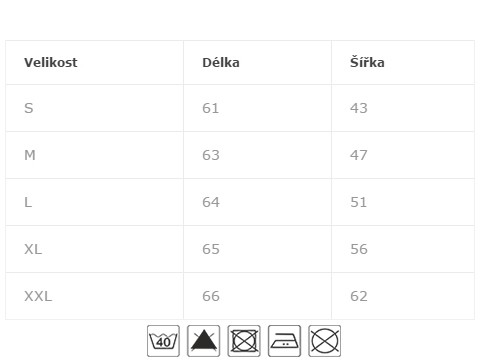Image resolution: width=480 pixels, height=360 pixels.
Task: Click the do not tumble dry icon
Action: [244, 341]
